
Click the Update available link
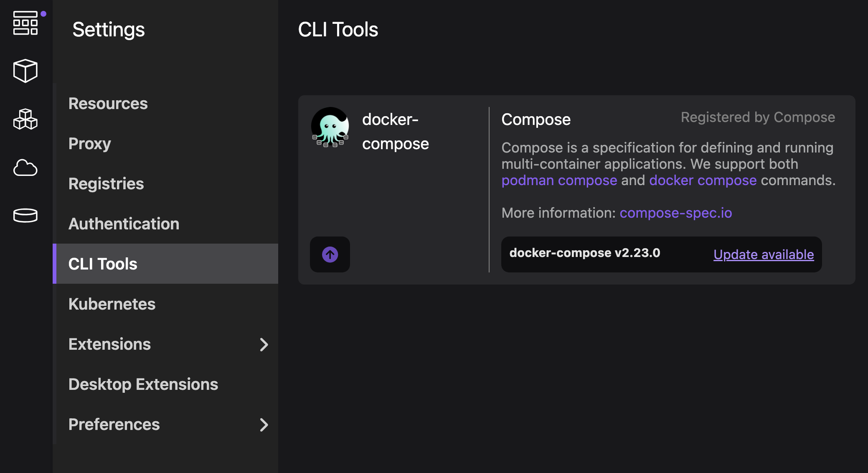click(x=763, y=254)
